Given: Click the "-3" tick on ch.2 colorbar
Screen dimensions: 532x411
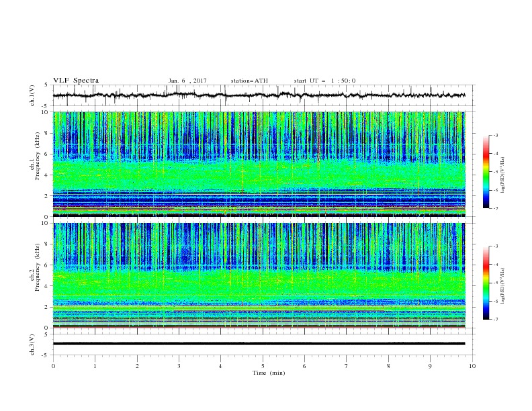Looking at the screenshot, I should pyautogui.click(x=495, y=246).
